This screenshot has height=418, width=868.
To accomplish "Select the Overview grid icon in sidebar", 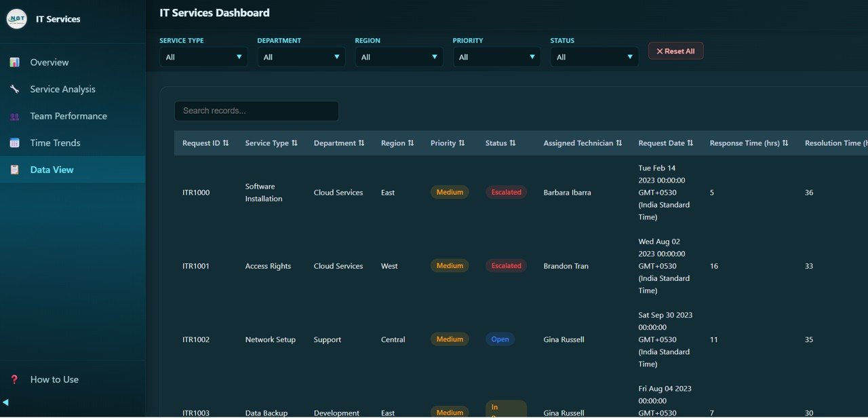I will coord(14,62).
